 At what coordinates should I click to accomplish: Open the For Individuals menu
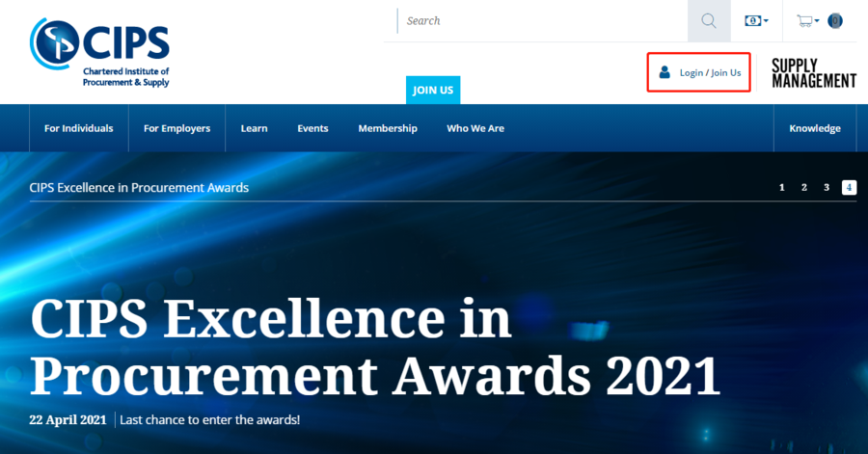tap(78, 128)
